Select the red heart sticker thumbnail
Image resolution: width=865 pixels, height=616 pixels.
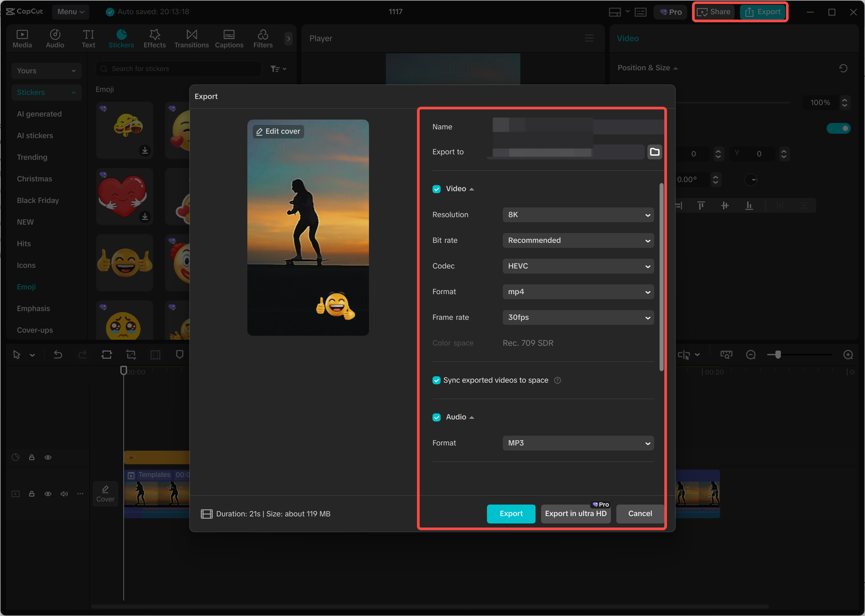pyautogui.click(x=124, y=196)
